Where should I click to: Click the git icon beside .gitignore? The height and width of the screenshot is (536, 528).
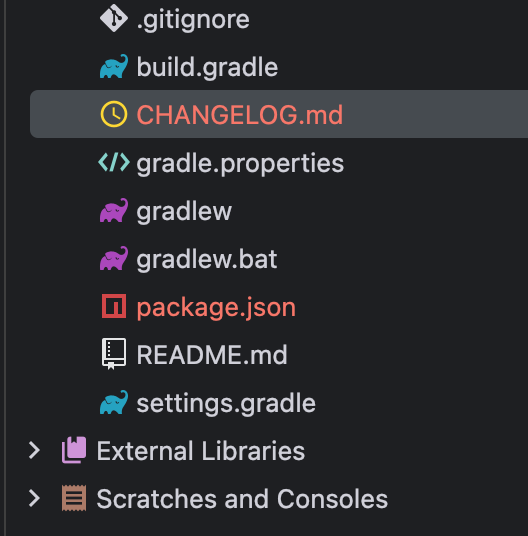pyautogui.click(x=114, y=18)
